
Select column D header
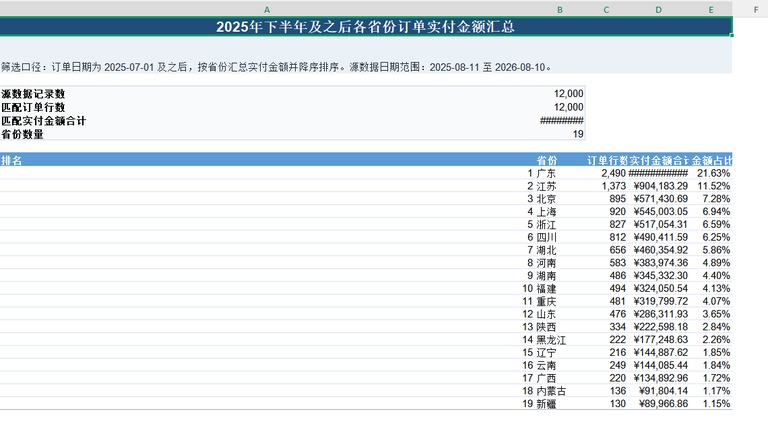coord(658,9)
